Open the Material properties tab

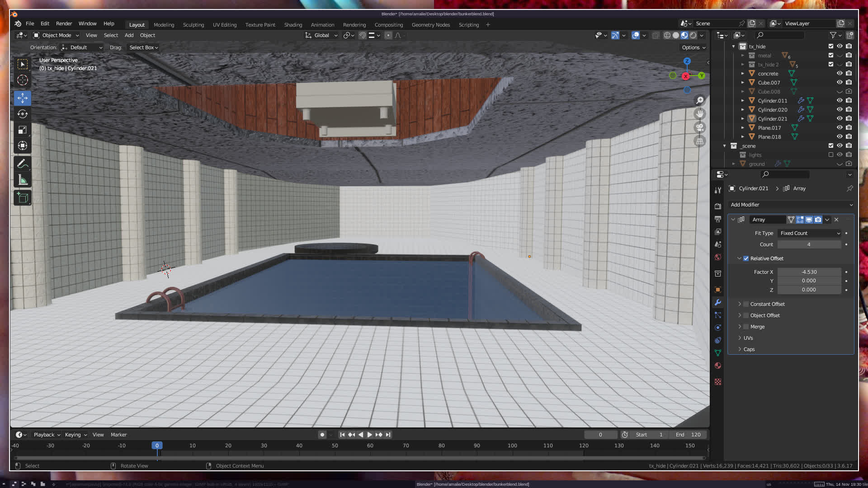click(x=718, y=366)
